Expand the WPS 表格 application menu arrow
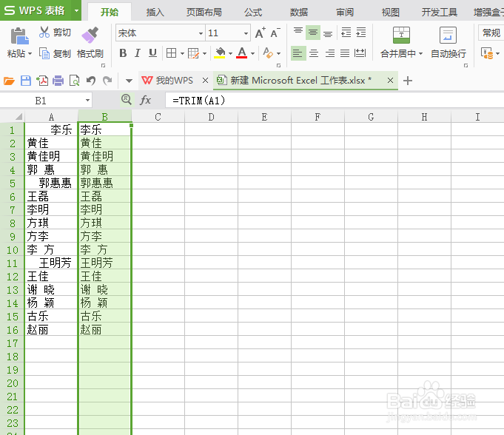 point(76,10)
